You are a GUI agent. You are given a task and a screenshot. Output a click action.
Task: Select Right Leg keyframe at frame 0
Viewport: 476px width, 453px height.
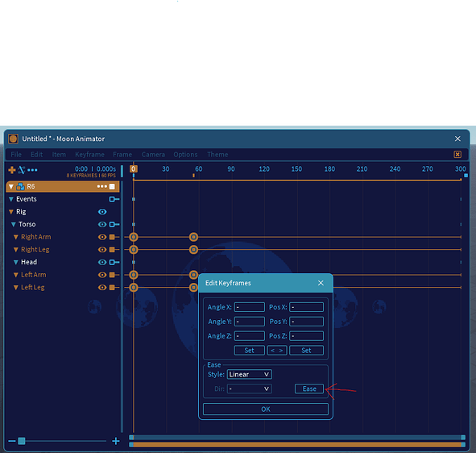pyautogui.click(x=133, y=249)
